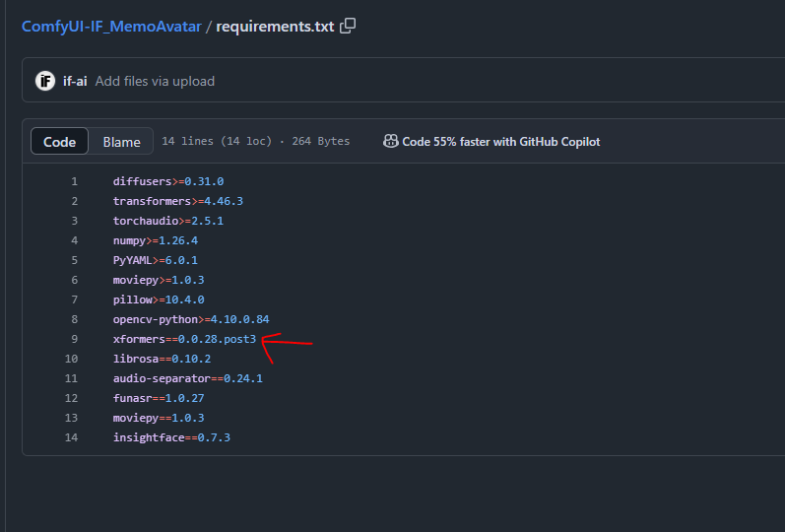The height and width of the screenshot is (532, 785).
Task: Click the 'xformers==0.0.28.post3' line
Action: coord(184,339)
